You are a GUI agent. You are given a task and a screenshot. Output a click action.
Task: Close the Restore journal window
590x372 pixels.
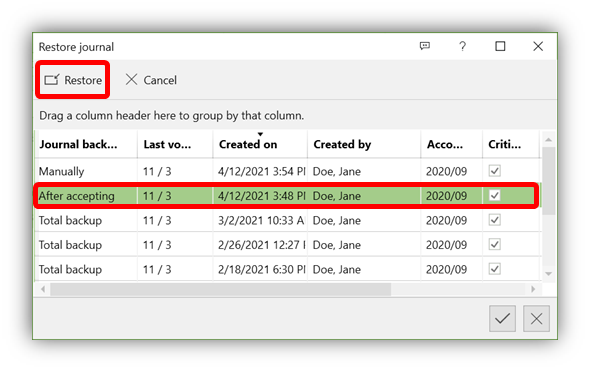click(538, 46)
